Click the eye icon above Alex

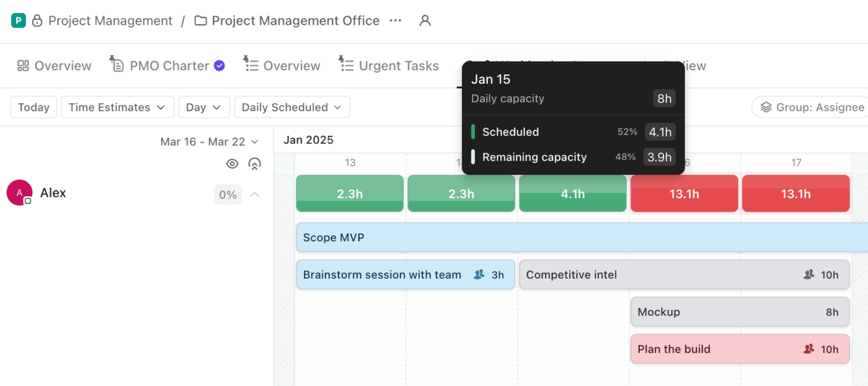(x=232, y=164)
